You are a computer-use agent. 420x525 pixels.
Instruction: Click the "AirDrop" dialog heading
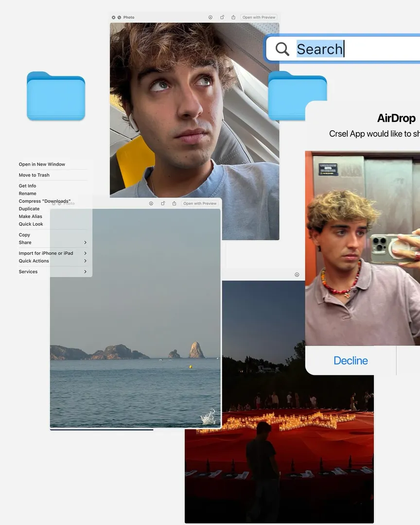[396, 118]
